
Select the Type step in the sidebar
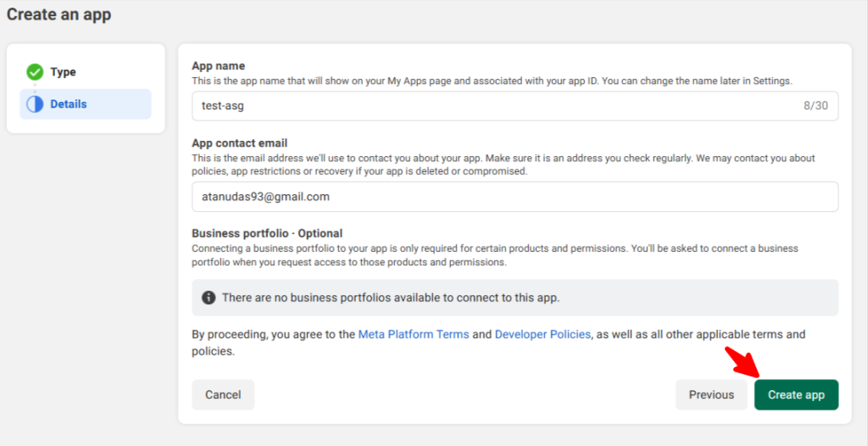(x=63, y=72)
